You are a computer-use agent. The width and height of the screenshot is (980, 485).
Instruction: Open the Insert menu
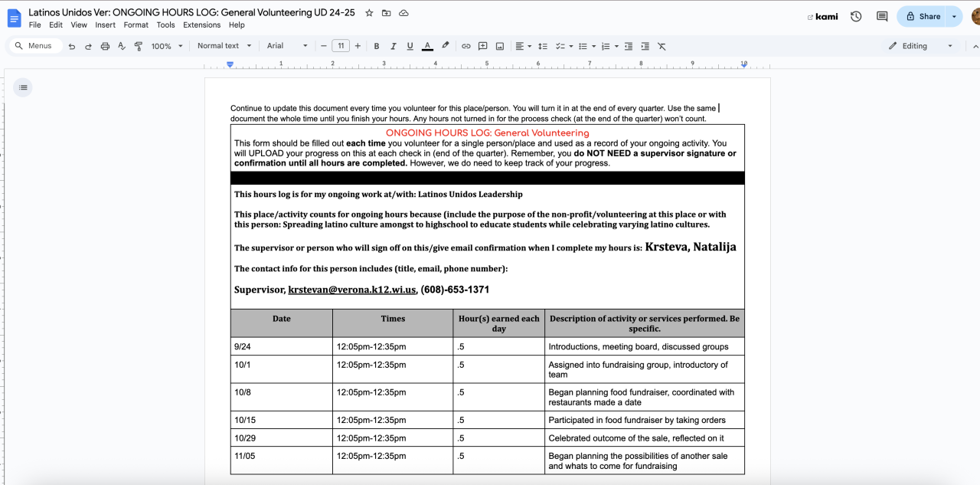tap(106, 25)
